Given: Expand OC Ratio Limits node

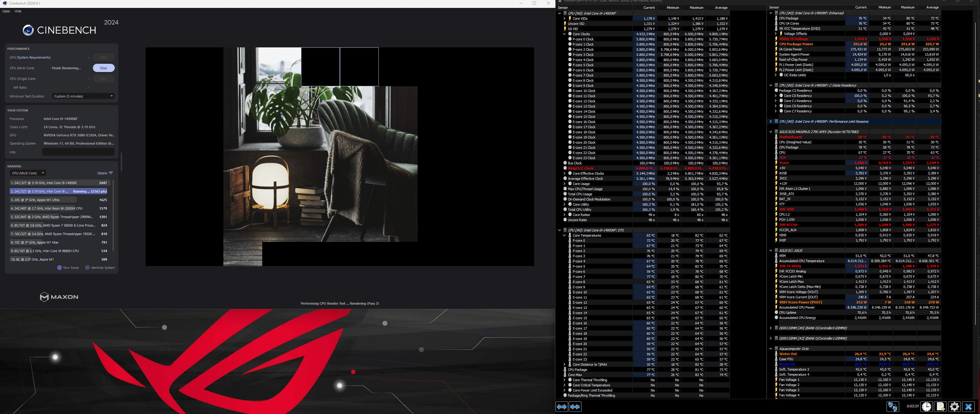Looking at the screenshot, I should pyautogui.click(x=776, y=75).
